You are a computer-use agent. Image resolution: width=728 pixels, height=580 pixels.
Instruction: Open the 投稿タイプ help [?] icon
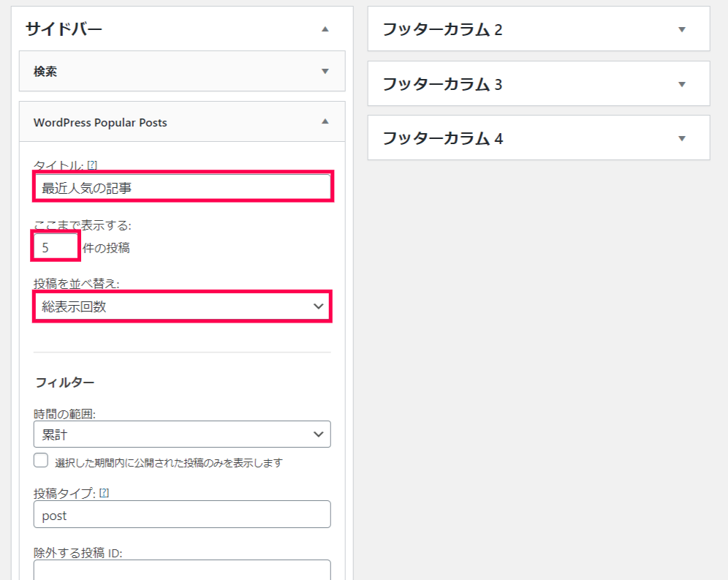pos(104,493)
